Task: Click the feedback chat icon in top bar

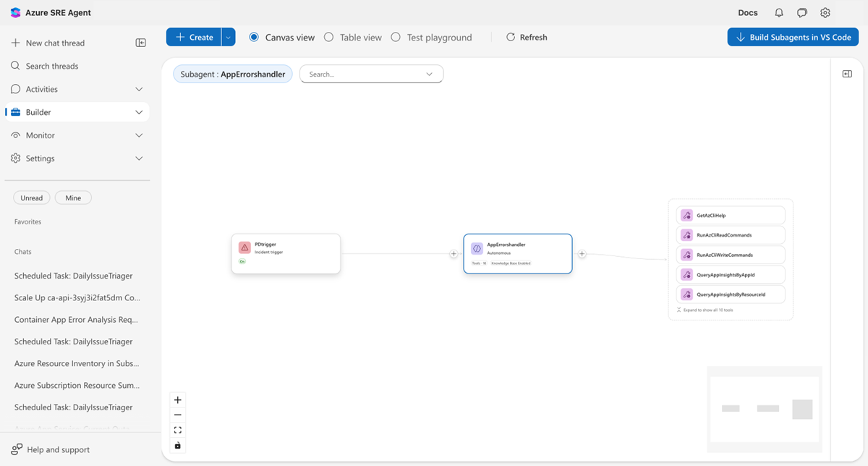Action: pyautogui.click(x=801, y=12)
